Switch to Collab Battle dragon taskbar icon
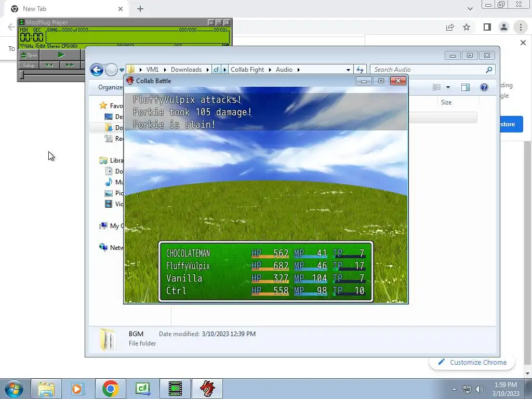The height and width of the screenshot is (399, 532). tap(207, 389)
